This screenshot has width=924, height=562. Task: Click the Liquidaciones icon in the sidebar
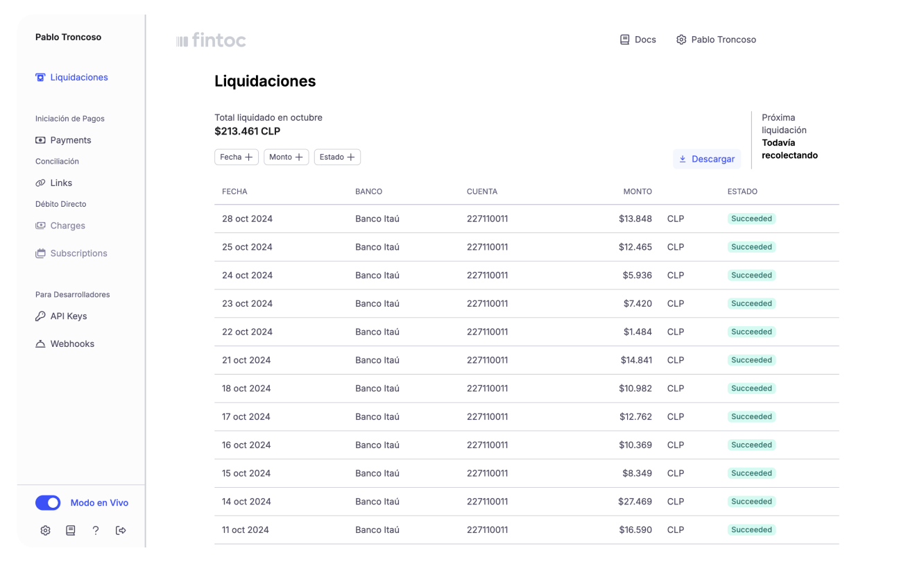click(40, 77)
